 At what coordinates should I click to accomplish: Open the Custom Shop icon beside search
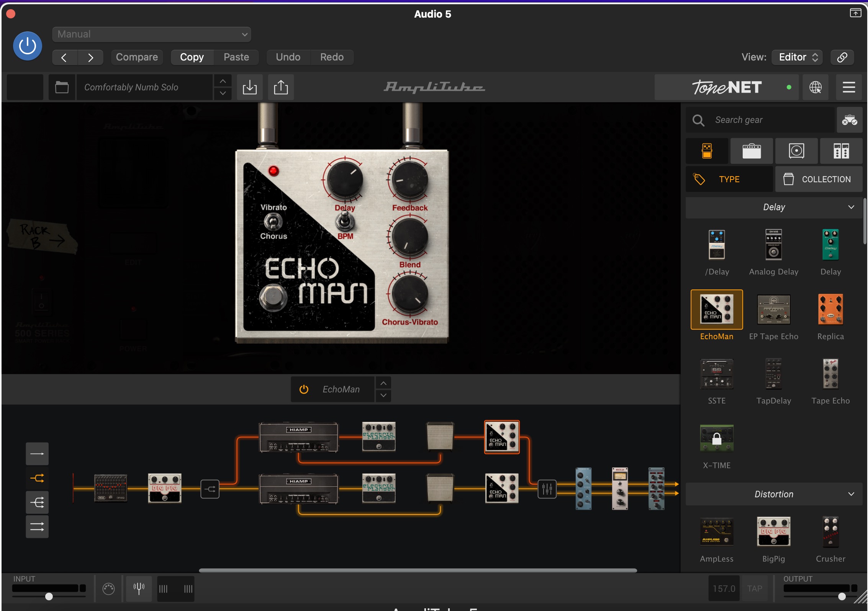pos(849,120)
